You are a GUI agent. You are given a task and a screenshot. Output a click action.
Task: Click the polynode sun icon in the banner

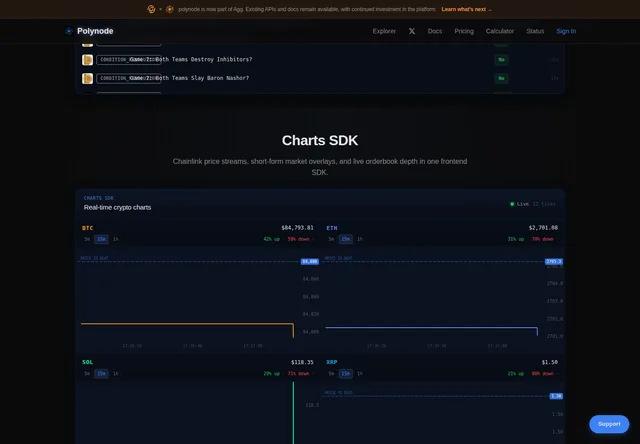click(170, 9)
